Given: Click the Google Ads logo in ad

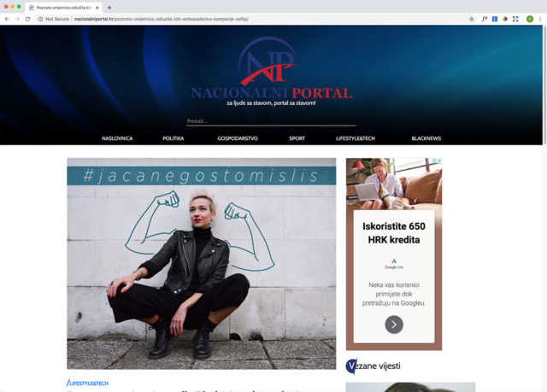Looking at the screenshot, I should pyautogui.click(x=394, y=264).
